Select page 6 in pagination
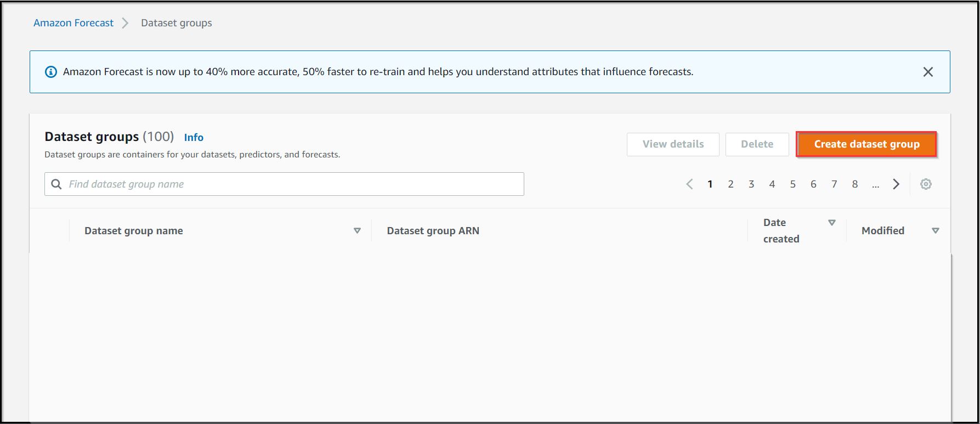The image size is (980, 424). 813,184
